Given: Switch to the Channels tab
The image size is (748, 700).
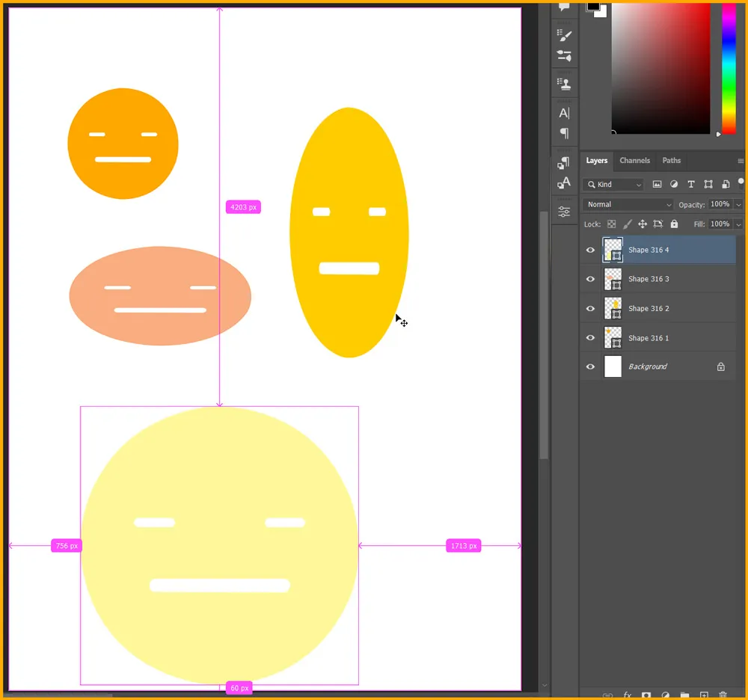Looking at the screenshot, I should [634, 161].
